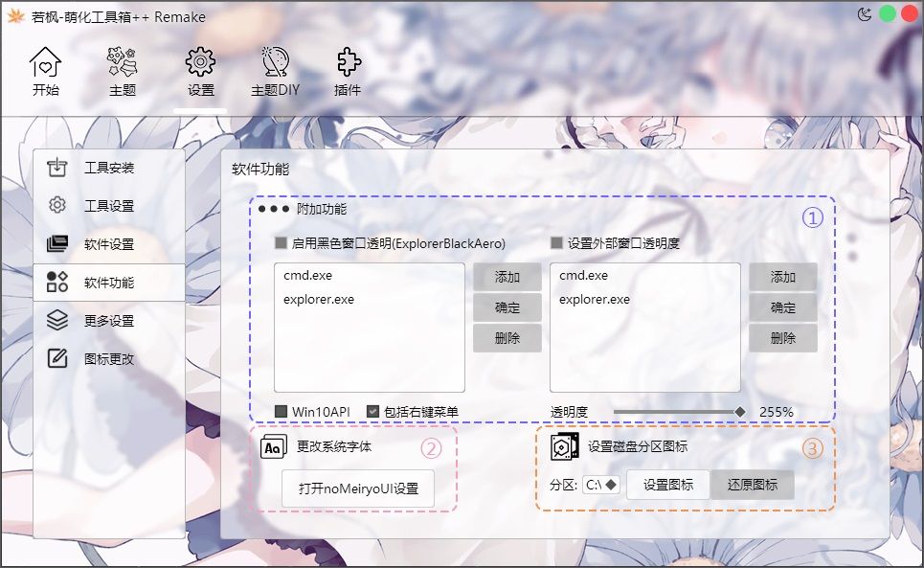Click the 255% transparency value

(777, 412)
